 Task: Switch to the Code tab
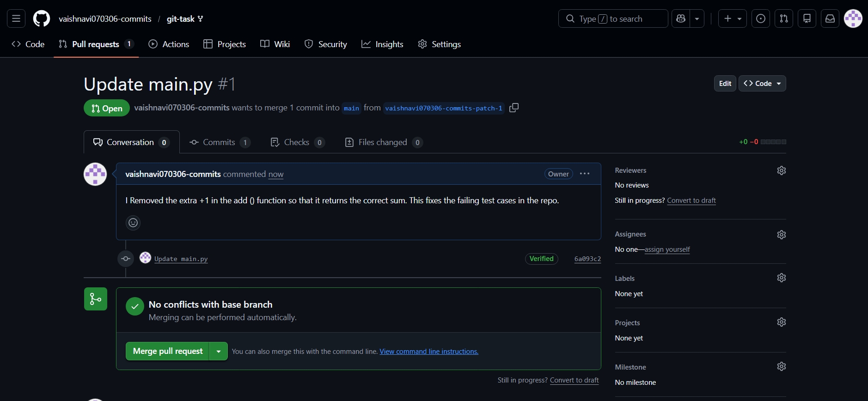click(x=28, y=44)
